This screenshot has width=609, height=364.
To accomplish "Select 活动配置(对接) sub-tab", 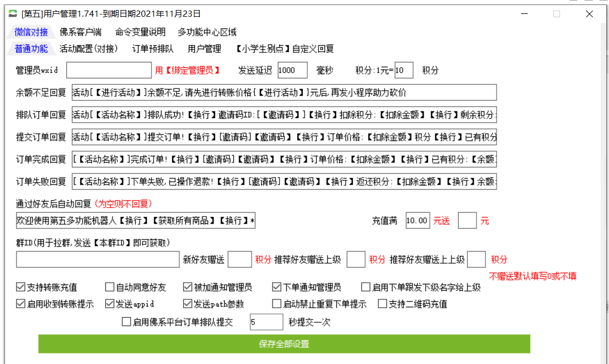I will click(x=89, y=49).
